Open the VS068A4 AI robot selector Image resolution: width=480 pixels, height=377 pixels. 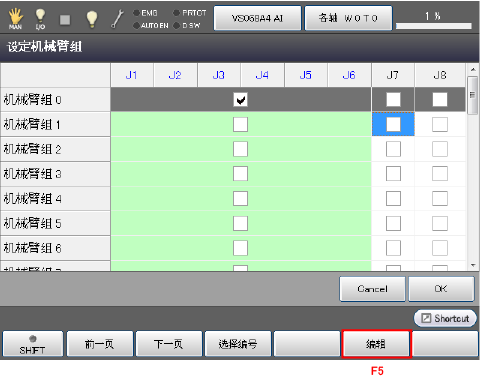coord(257,18)
